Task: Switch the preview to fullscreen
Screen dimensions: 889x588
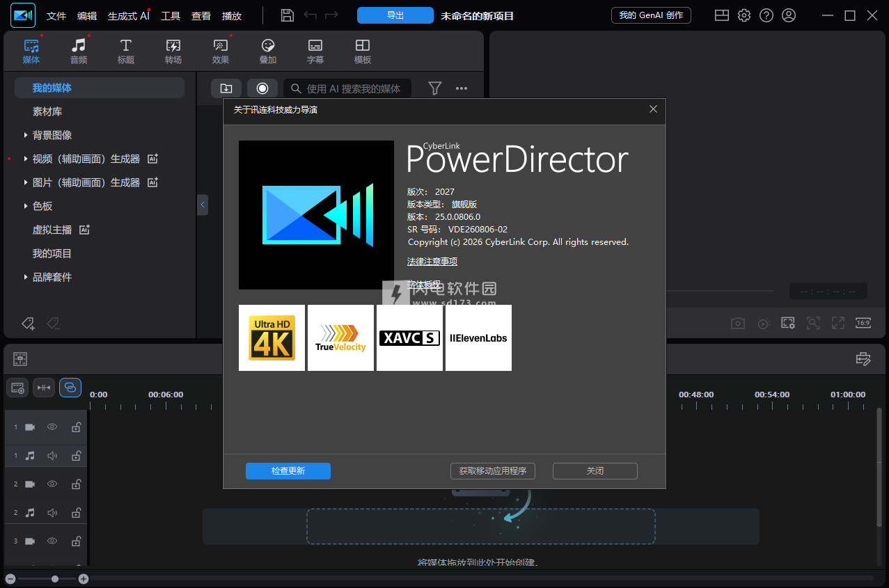Action: pos(838,323)
